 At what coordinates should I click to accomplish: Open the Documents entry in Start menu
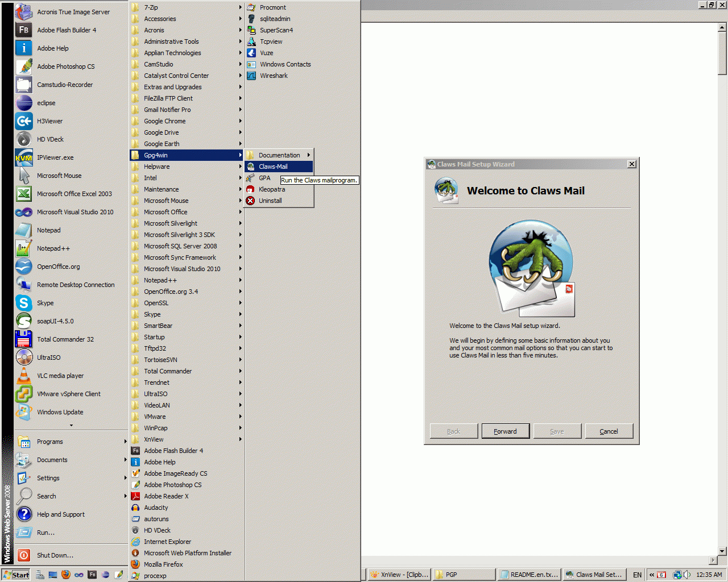pos(72,460)
